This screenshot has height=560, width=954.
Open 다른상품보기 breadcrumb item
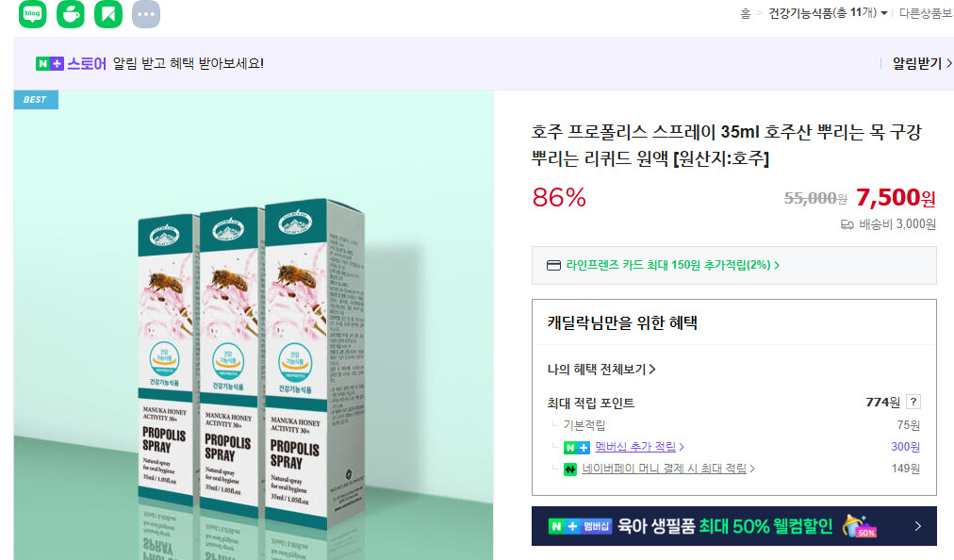pyautogui.click(x=926, y=13)
